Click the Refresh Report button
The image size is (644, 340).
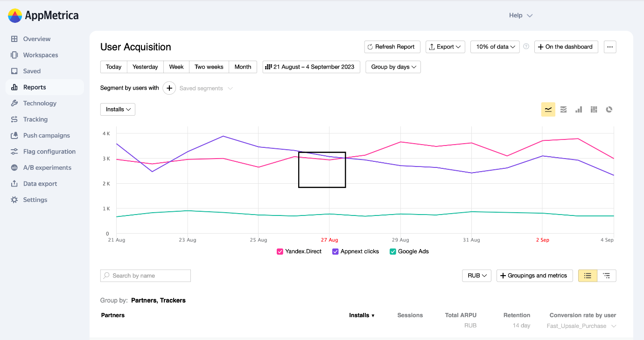pos(392,47)
